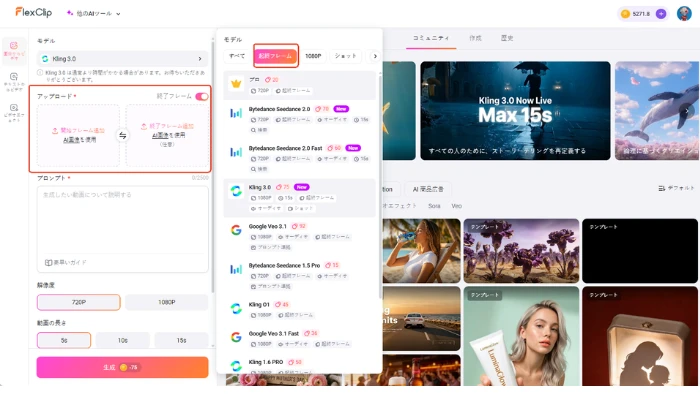700x400 pixels.
Task: Select the crown Pro model icon
Action: [x=236, y=83]
